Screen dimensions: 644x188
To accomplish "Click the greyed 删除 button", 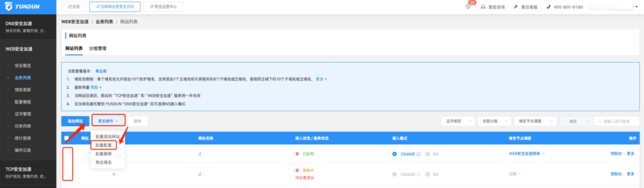I will coord(138,121).
